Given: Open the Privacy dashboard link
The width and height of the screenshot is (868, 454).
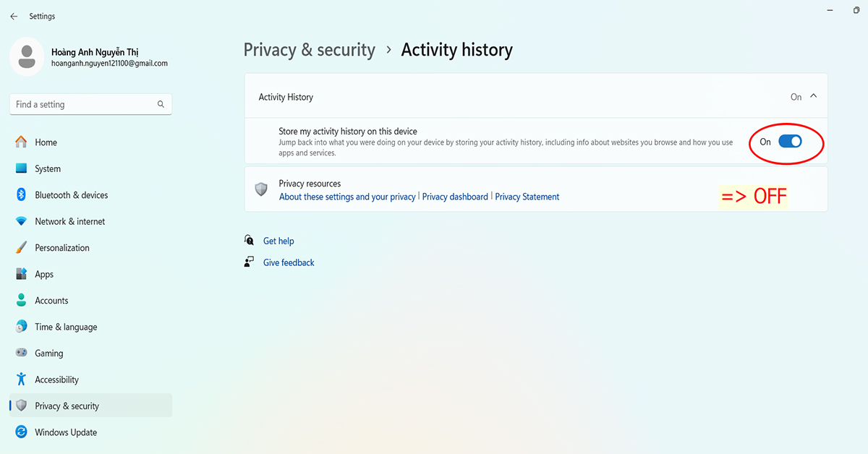Looking at the screenshot, I should pyautogui.click(x=455, y=197).
